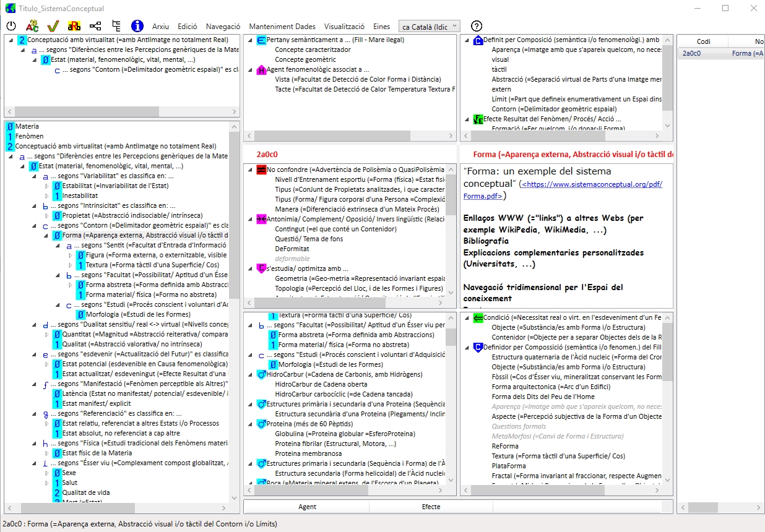Screen dimensions: 765x532
Task: Collapse the 'Condició' group in bottom-right panel
Action: (x=467, y=318)
